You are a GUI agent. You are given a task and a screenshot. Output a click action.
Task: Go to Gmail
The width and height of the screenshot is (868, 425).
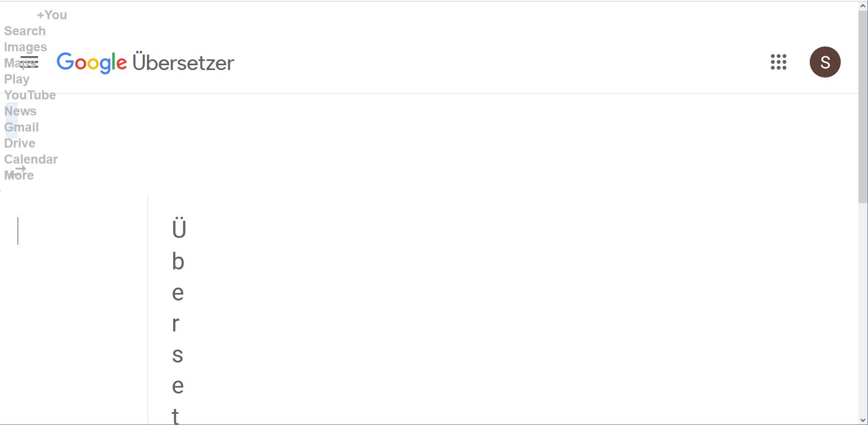click(x=21, y=127)
